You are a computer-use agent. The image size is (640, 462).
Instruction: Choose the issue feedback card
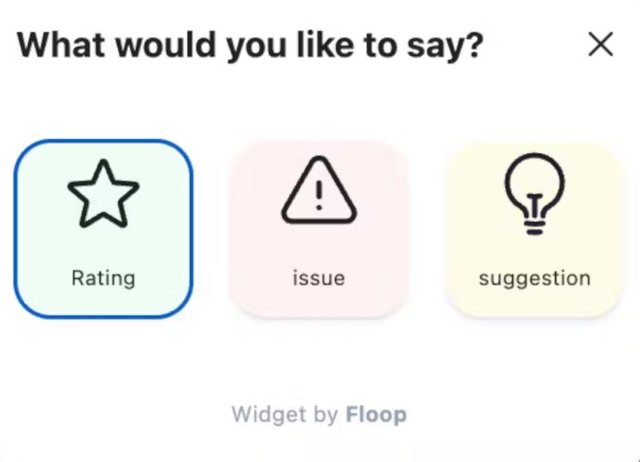coord(319,229)
